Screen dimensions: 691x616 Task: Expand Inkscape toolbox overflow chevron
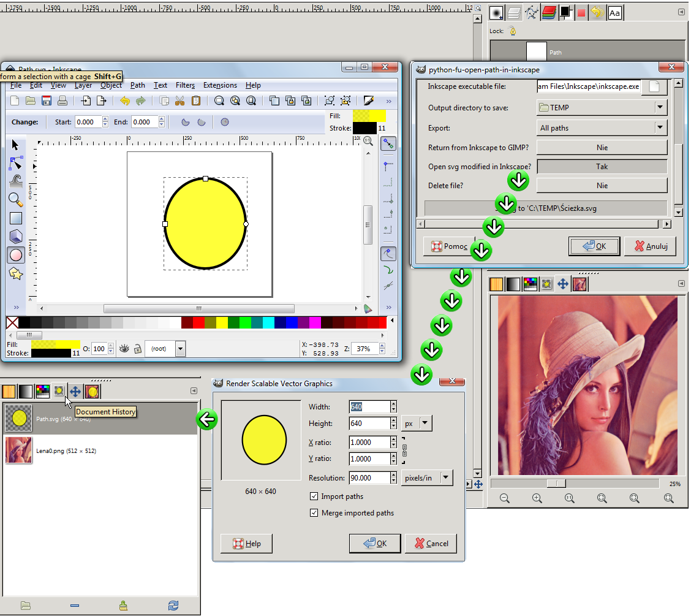pos(17,307)
